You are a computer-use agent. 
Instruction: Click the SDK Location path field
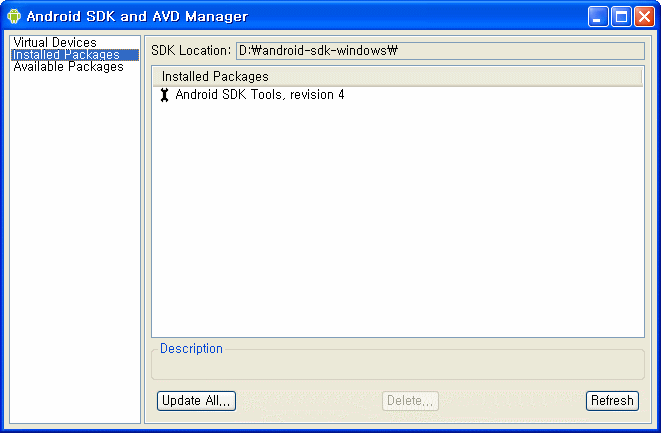(440, 51)
